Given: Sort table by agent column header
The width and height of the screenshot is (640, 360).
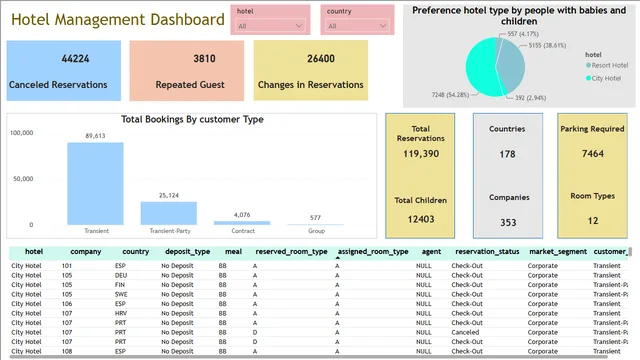Looking at the screenshot, I should 431,251.
